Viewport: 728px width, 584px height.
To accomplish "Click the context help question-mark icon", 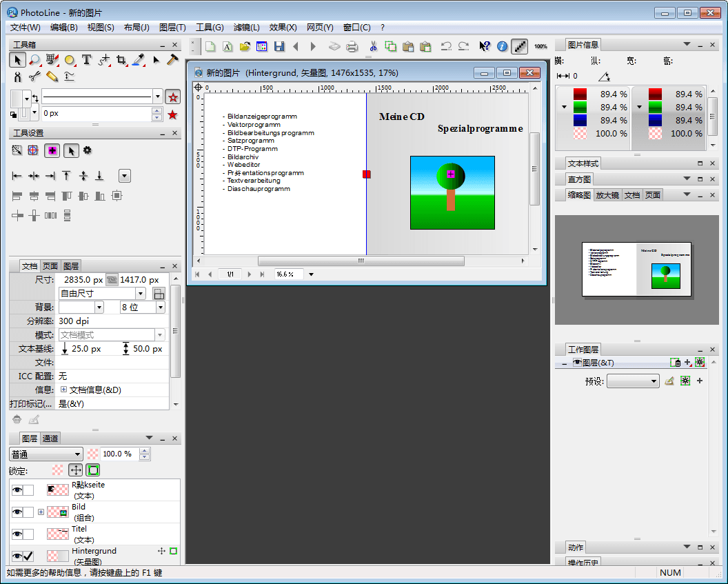I will point(485,46).
